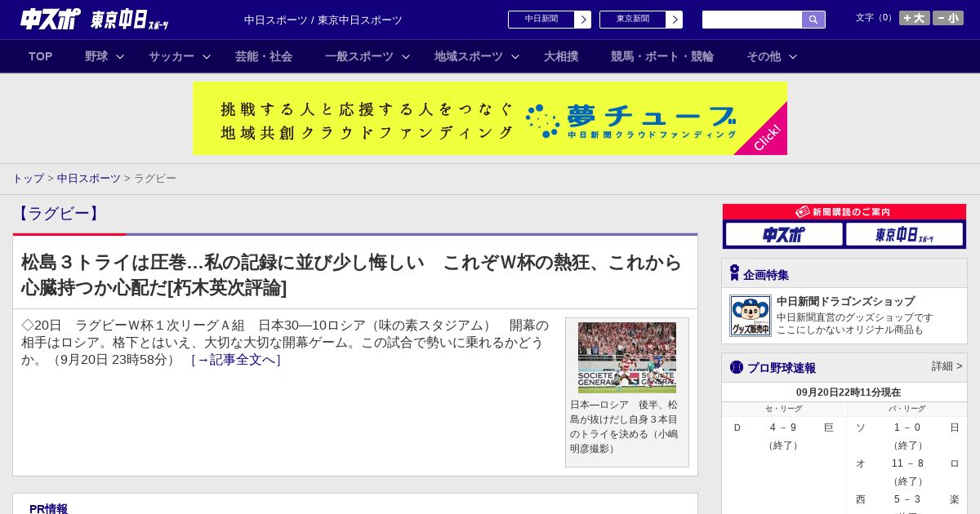Click the 1-0 score ソ vs 日
This screenshot has width=980, height=514.
coord(907,428)
